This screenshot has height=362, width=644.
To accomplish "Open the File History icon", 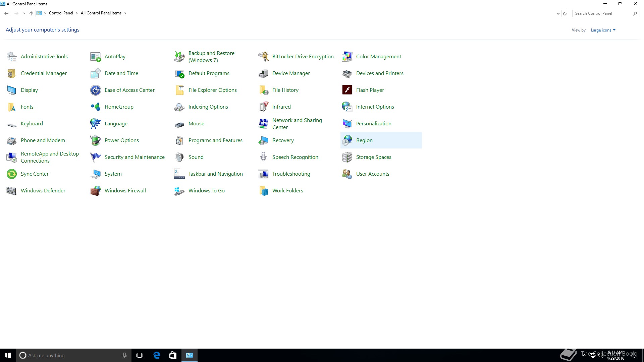I will click(x=263, y=90).
